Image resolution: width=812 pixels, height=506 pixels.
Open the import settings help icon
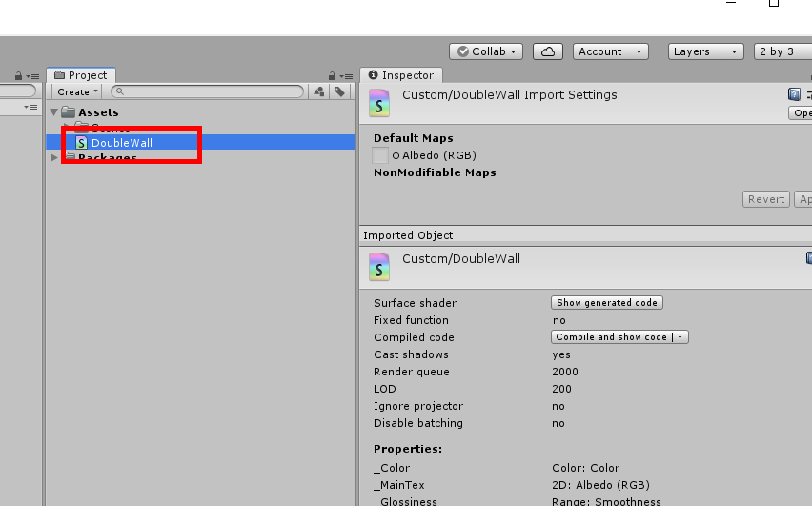(x=794, y=94)
